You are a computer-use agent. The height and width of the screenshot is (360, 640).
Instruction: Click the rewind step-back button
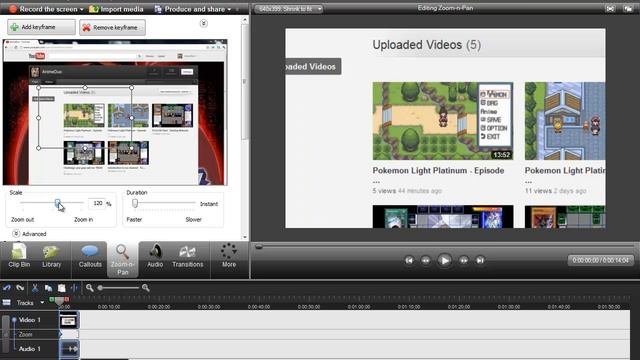coord(426,260)
